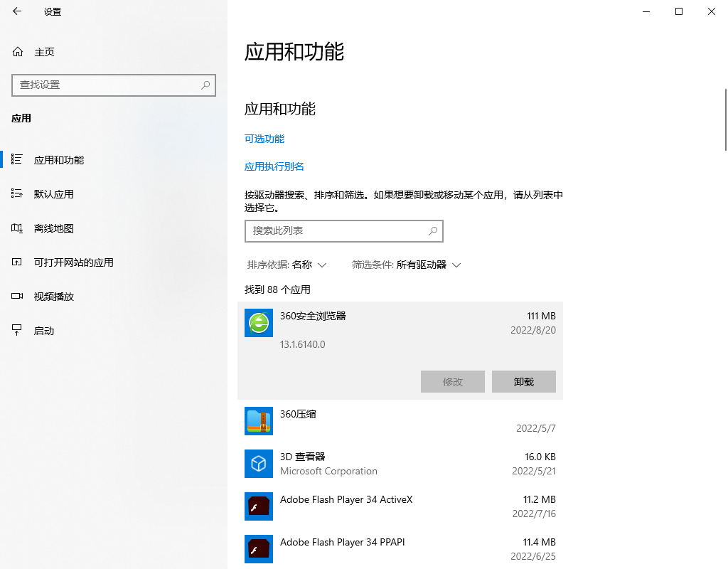Open the 应用执行别名 link

274,166
